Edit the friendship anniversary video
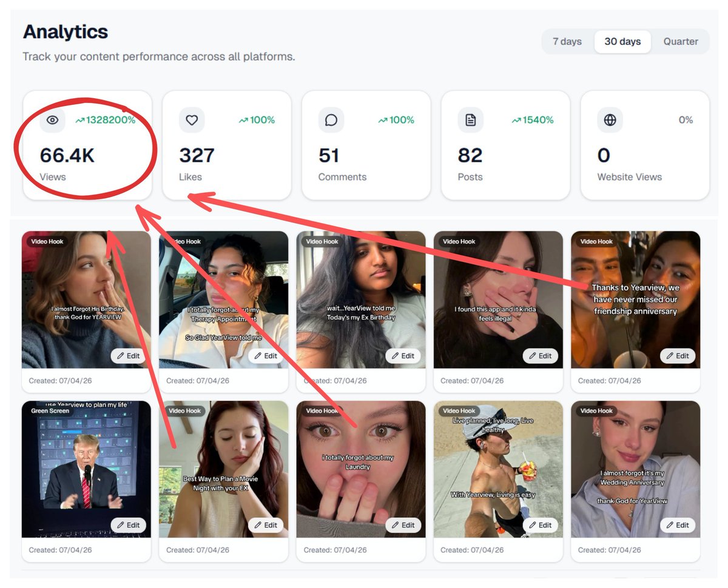The image size is (728, 588). pyautogui.click(x=678, y=356)
